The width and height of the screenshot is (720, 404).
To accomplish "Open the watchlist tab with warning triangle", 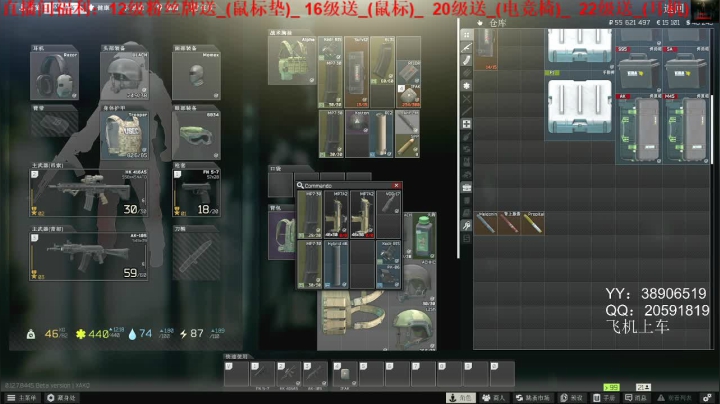I will (675, 398).
